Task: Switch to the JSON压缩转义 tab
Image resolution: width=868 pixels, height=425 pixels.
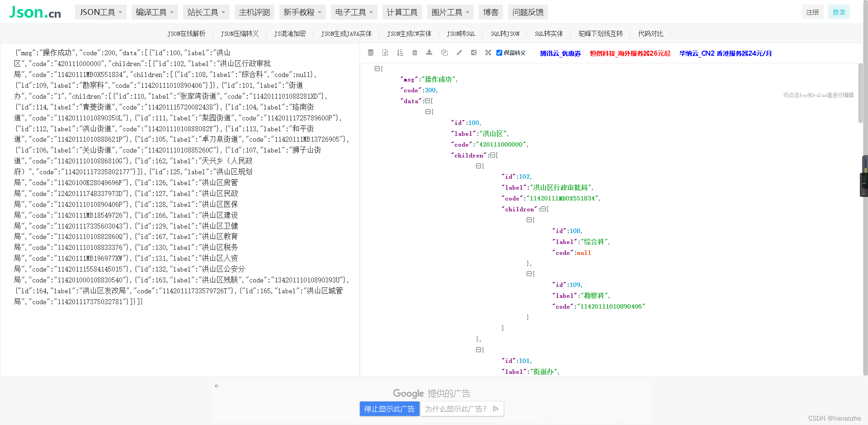Action: (240, 33)
